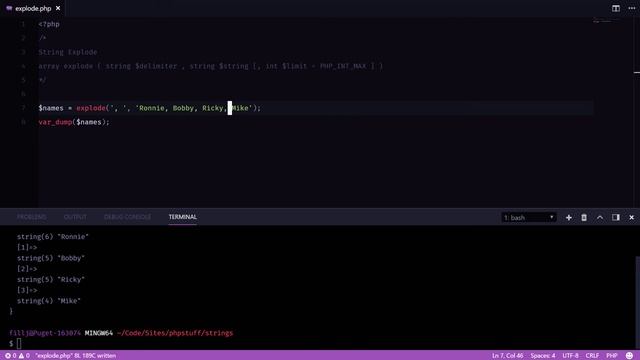Click terminal output string(5) "Ricky"

[x=51, y=280]
